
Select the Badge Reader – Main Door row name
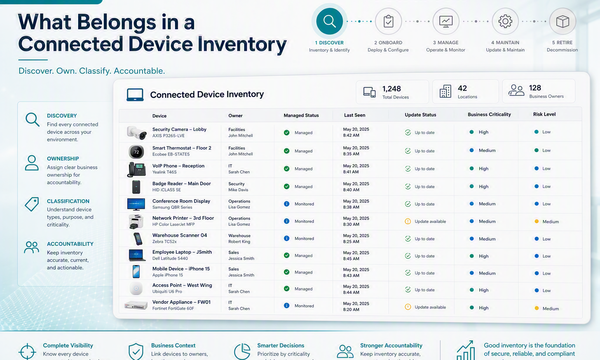181,184
